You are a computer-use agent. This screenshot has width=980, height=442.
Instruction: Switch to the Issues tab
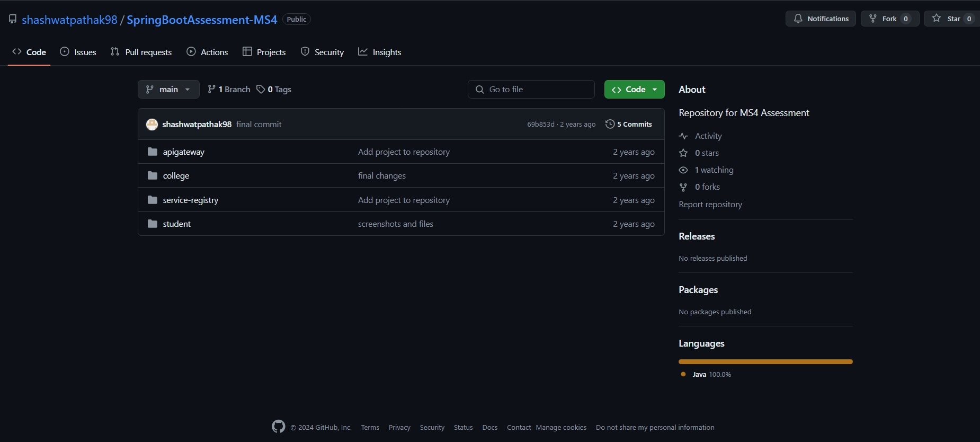(78, 52)
